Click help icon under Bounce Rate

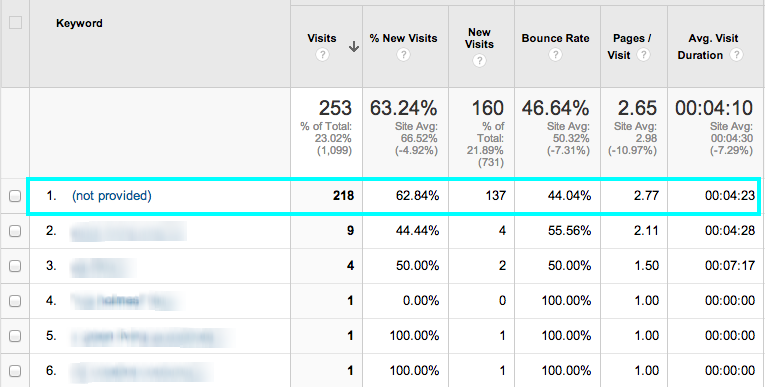click(555, 55)
